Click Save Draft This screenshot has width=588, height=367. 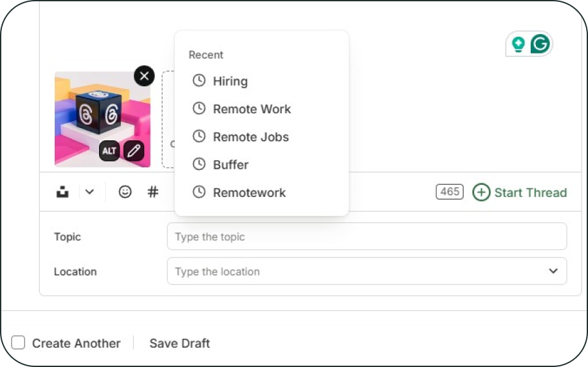(179, 343)
